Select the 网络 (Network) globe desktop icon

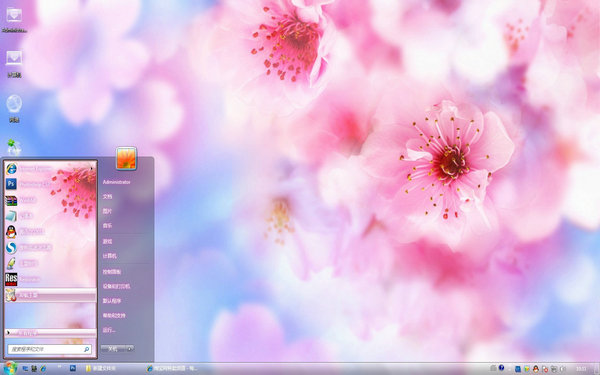coord(14,108)
